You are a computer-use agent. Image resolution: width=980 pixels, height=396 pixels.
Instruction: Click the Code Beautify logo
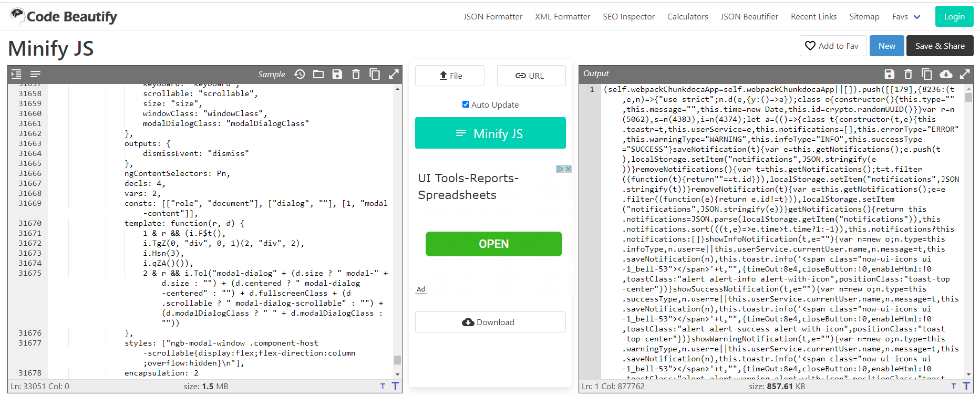64,16
